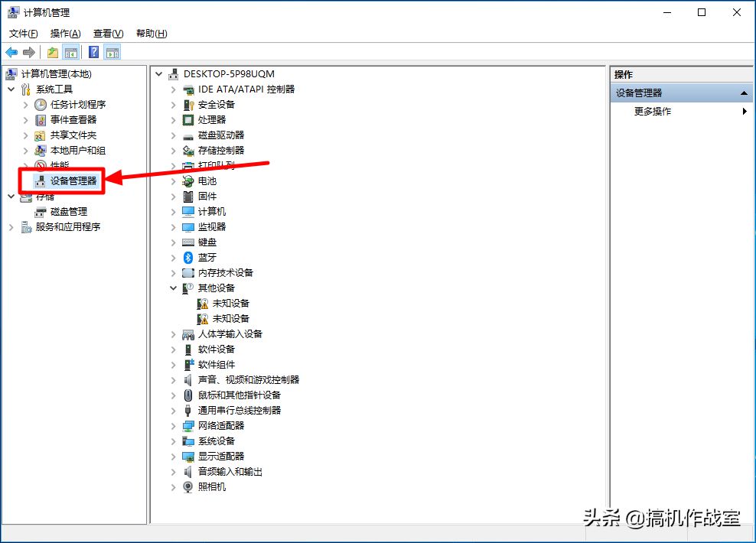The height and width of the screenshot is (543, 756).
Task: Click the show/hide console tree toolbar icon
Action: (71, 52)
